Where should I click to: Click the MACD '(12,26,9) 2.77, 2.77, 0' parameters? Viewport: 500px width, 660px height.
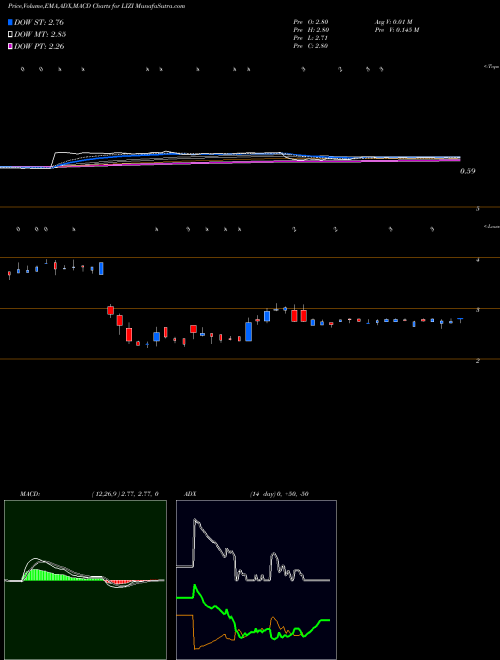coord(125,494)
